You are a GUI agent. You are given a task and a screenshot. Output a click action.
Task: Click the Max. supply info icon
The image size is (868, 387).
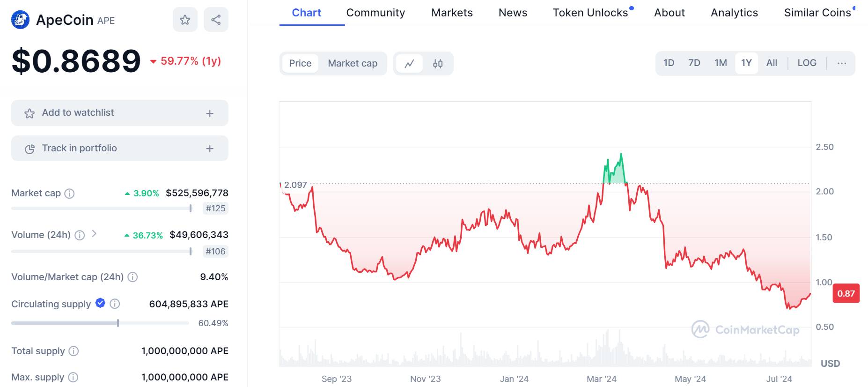pos(73,377)
